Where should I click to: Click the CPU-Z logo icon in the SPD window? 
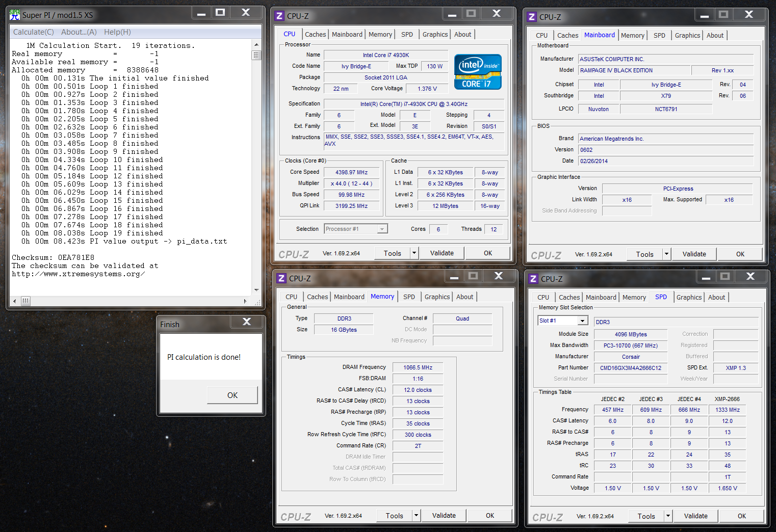(x=533, y=279)
